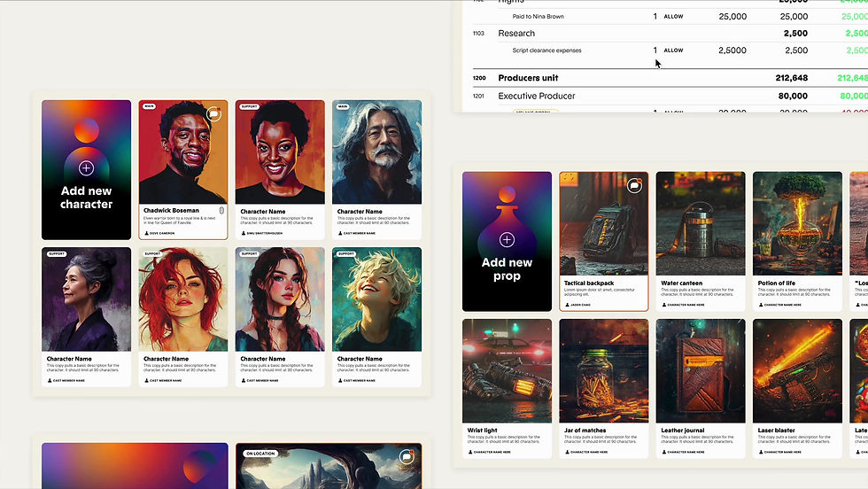The image size is (868, 489).
Task: Click the Jar of matches title
Action: click(x=585, y=431)
